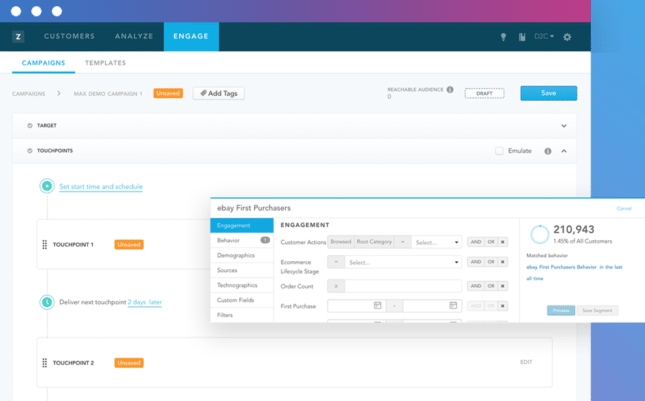Click the Order Count input field

tap(402, 286)
